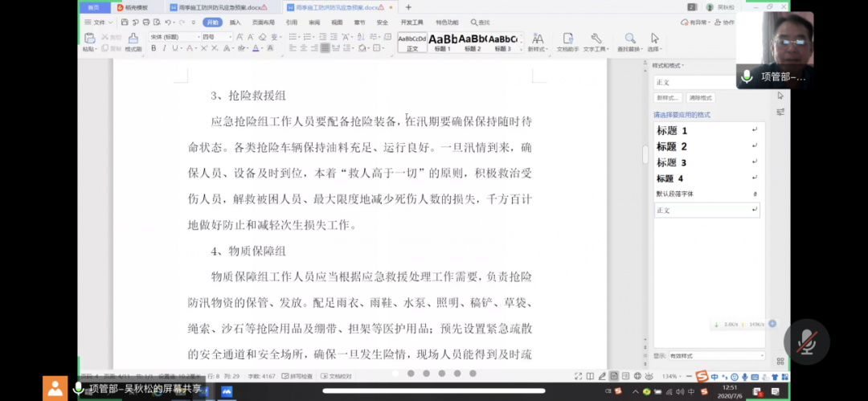Viewport: 868px width, 401px height.
Task: Click the New Style (新样式) icon
Action: (x=537, y=39)
